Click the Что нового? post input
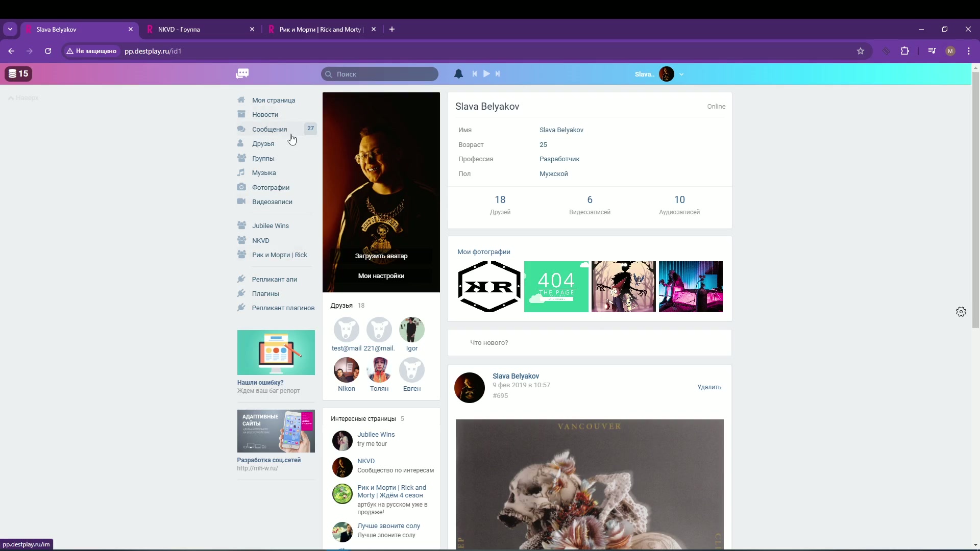This screenshot has width=980, height=551. tap(590, 343)
